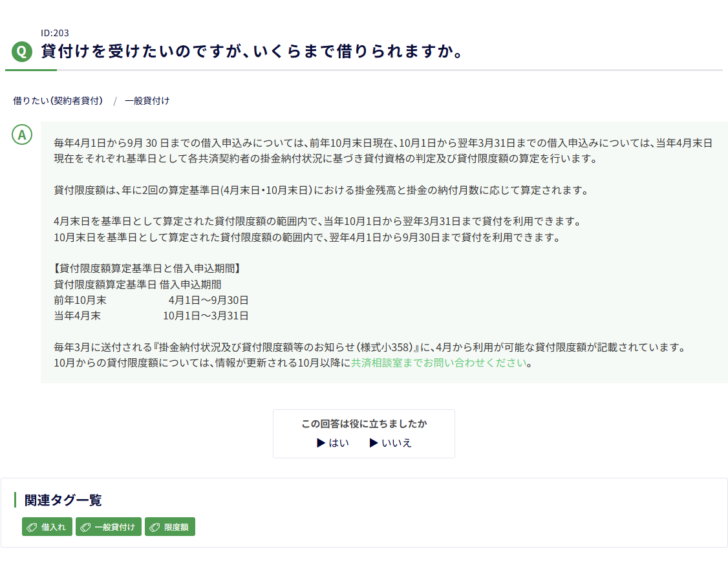This screenshot has height=567, width=728.
Task: Click the sentence starting 10月末日を基準日として
Action: tap(307, 237)
